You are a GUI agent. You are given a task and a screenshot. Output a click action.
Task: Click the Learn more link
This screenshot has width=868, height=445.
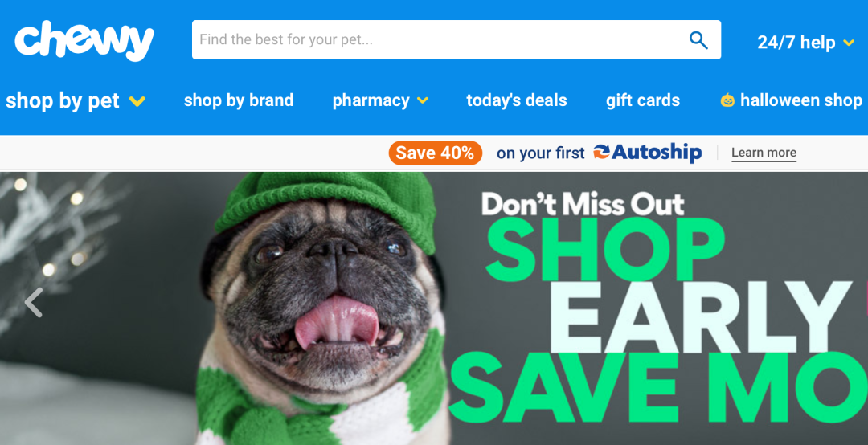click(x=764, y=153)
